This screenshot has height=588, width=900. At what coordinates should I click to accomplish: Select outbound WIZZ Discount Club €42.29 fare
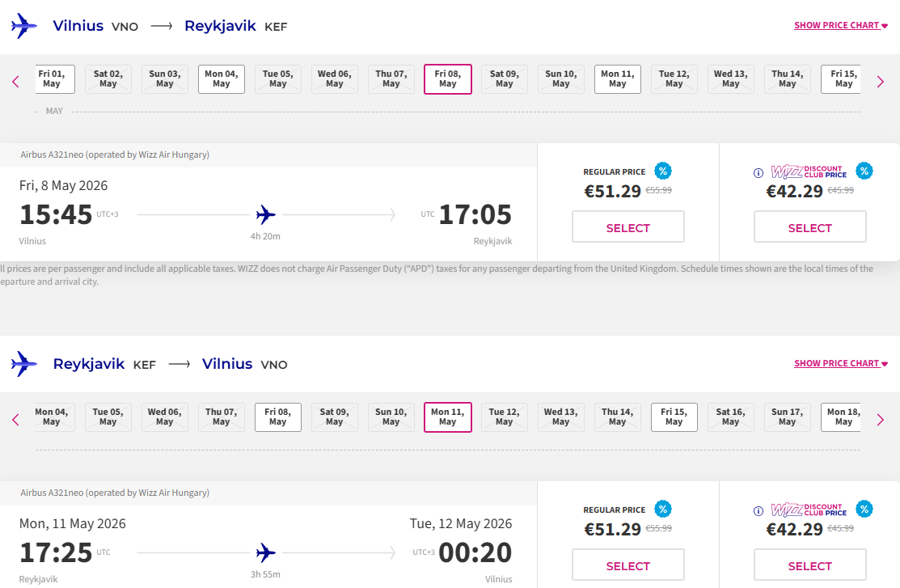[x=810, y=227]
